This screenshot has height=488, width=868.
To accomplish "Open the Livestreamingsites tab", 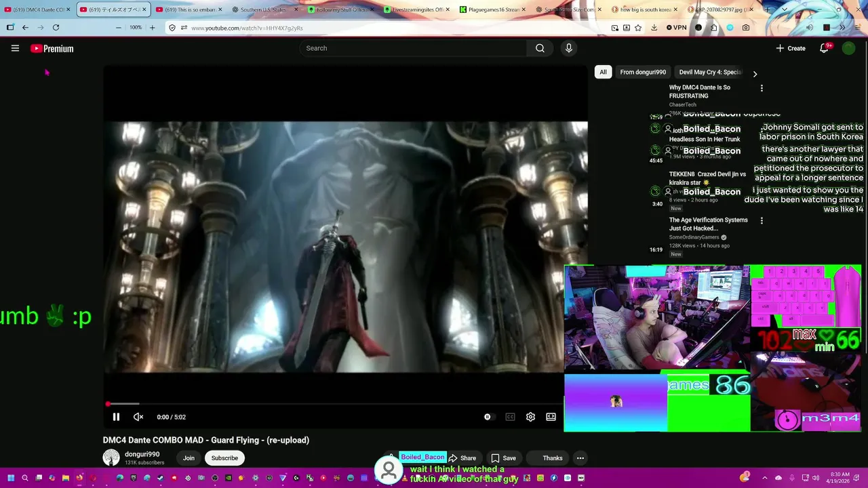I will 416,9.
